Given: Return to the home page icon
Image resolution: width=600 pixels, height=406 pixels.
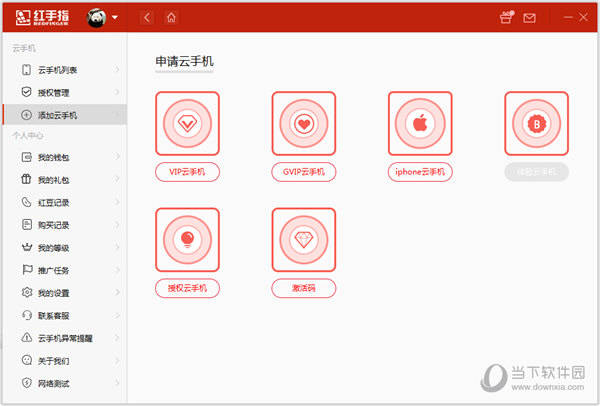Looking at the screenshot, I should tap(171, 18).
